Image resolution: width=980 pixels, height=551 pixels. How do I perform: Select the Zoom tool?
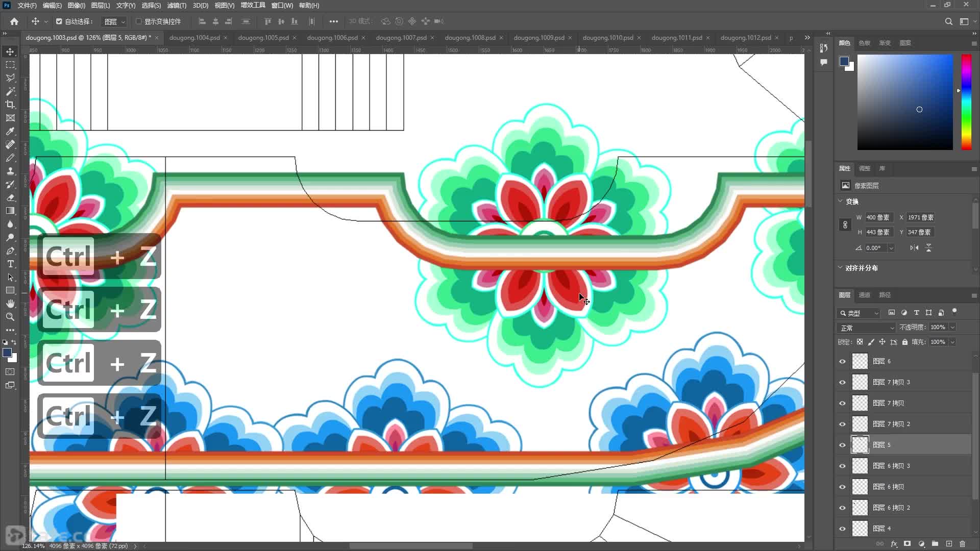click(x=10, y=317)
